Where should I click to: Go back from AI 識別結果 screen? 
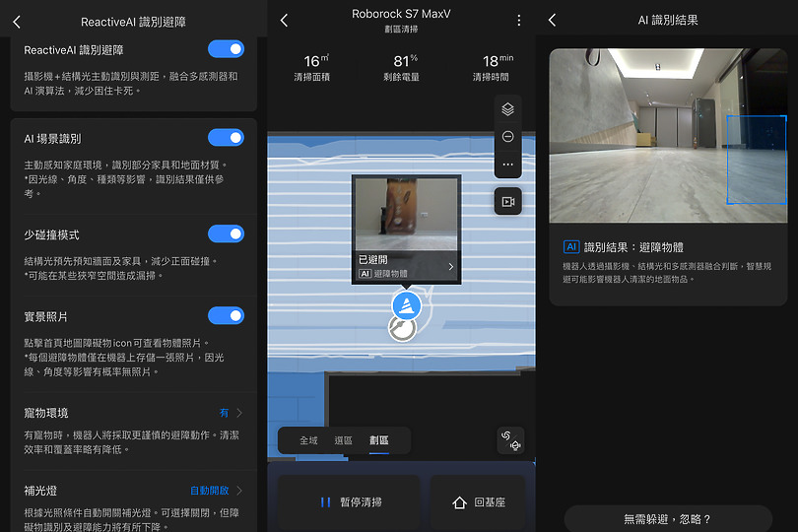pos(552,21)
